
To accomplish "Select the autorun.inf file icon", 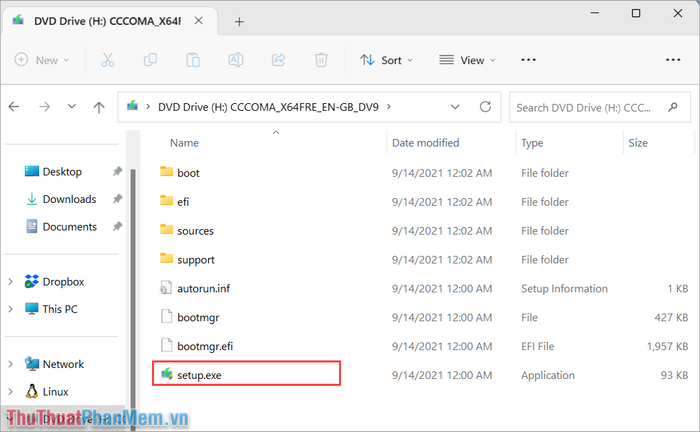I will 166,288.
